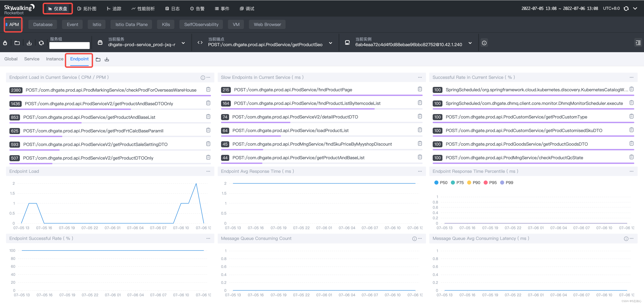The width and height of the screenshot is (644, 304).
Task: Click refresh icon next to 服务组
Action: pyautogui.click(x=41, y=43)
